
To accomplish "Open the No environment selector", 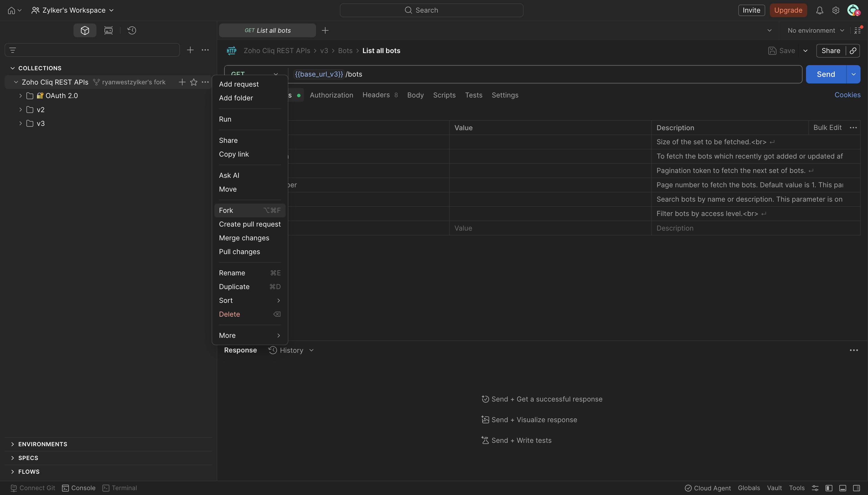I will pos(815,31).
